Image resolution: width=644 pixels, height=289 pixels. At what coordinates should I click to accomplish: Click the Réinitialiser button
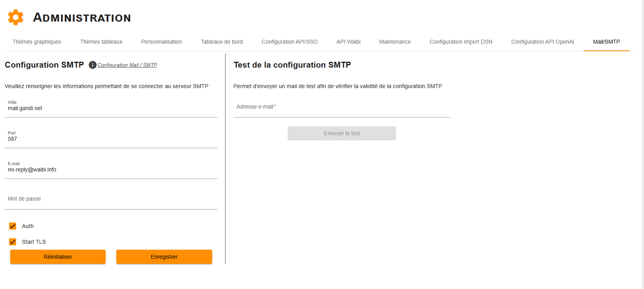click(x=58, y=257)
